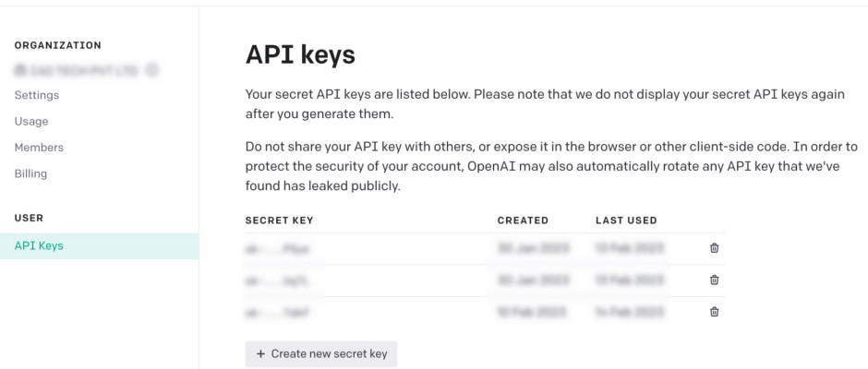Click the info icon beside the organization name
868x369 pixels.
pyautogui.click(x=151, y=69)
